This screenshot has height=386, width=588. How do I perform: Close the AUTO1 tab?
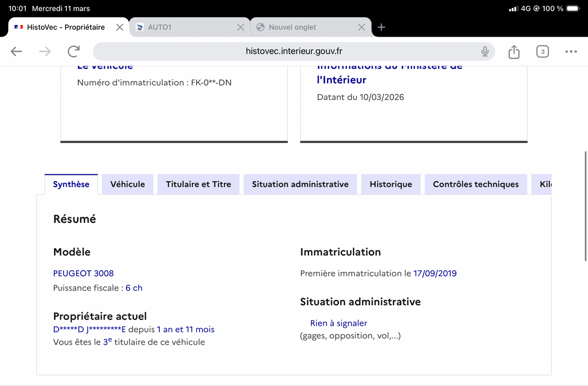tap(241, 27)
